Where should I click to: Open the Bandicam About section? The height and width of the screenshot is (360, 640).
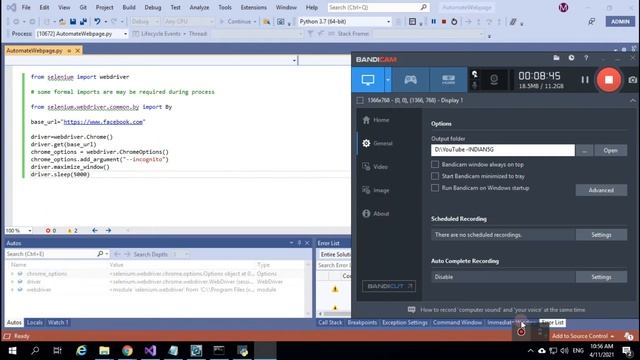coord(376,213)
